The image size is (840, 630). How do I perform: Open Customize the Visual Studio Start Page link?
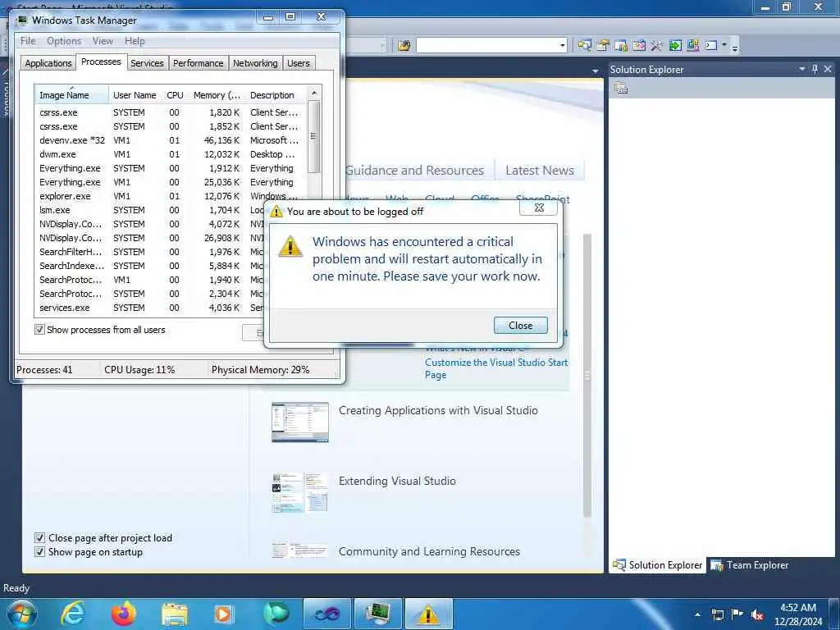pyautogui.click(x=496, y=368)
